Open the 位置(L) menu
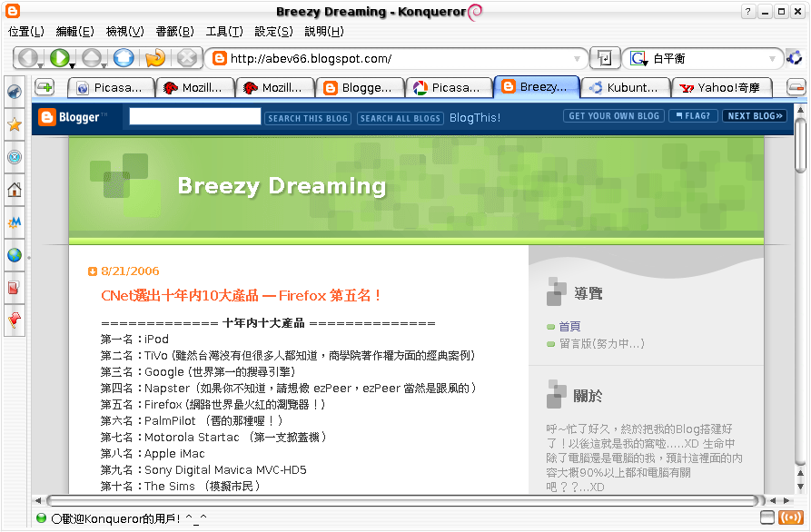This screenshot has width=811, height=532. 25,32
